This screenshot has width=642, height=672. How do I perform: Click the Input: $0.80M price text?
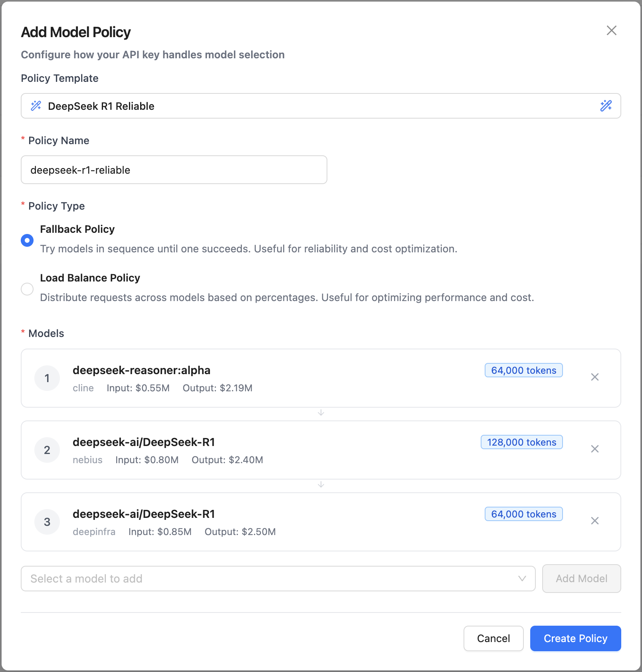point(147,460)
